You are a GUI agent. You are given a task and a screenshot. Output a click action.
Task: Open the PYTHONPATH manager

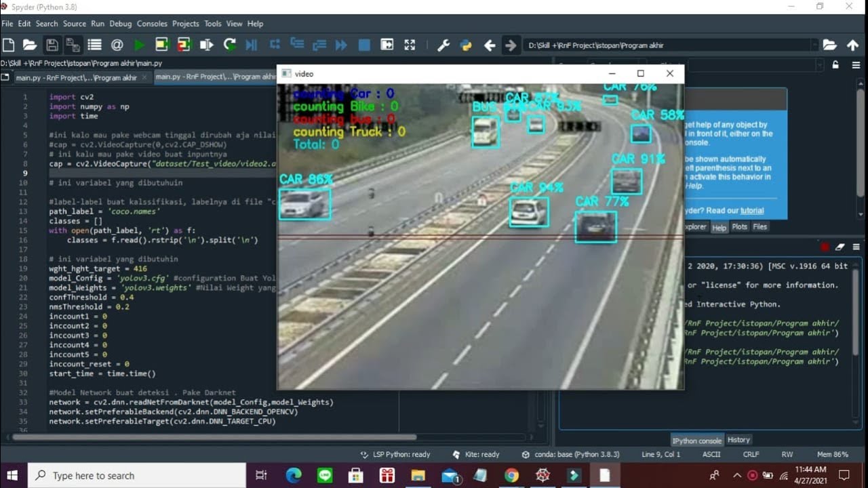[466, 45]
